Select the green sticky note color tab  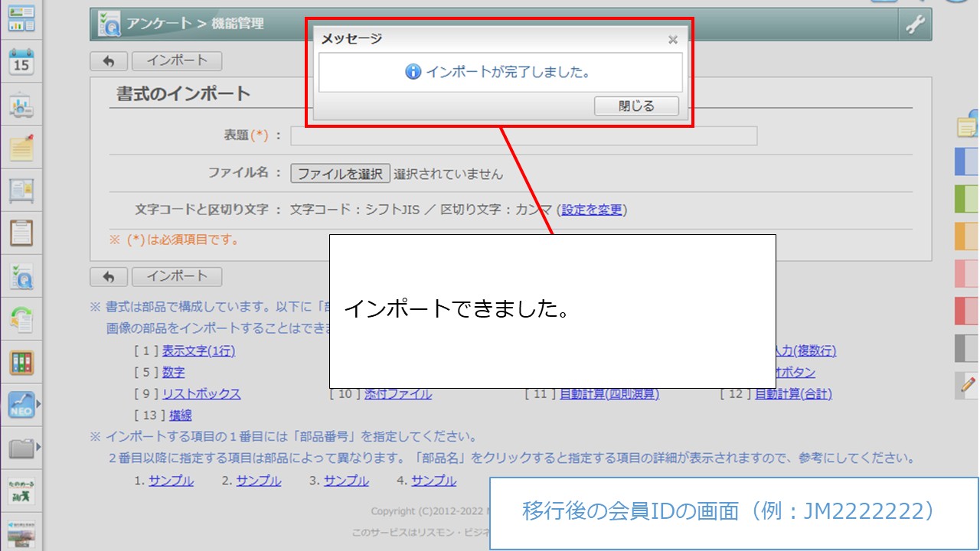[x=966, y=198]
